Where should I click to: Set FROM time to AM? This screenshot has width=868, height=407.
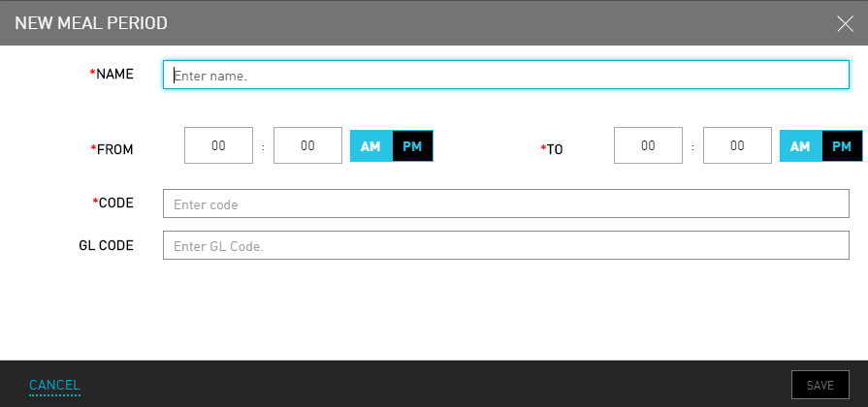coord(370,146)
